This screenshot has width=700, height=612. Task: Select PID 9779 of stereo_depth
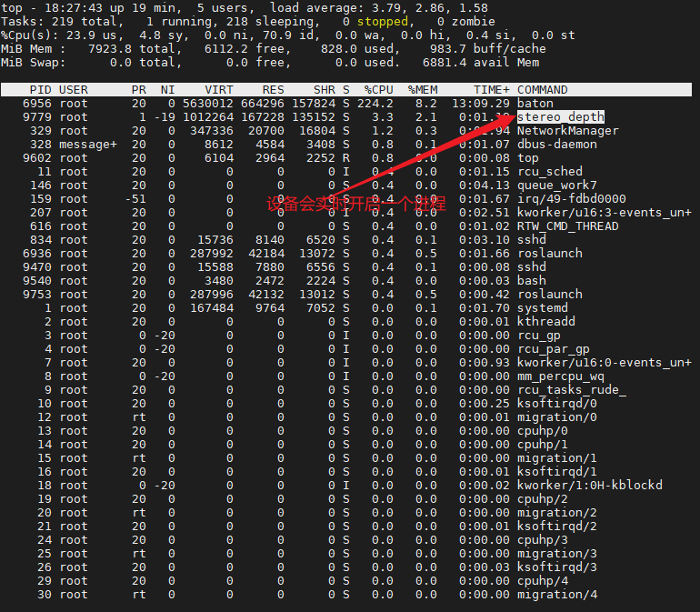(37, 117)
